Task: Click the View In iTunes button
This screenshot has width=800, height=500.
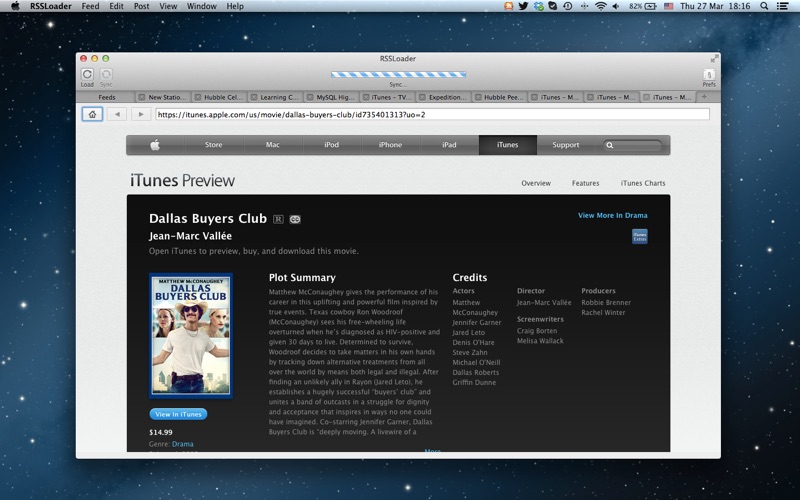Action: [178, 414]
